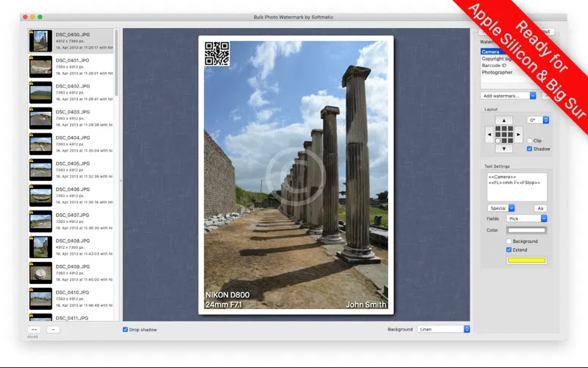Open the Background Linen dropdown
The image size is (588, 368).
pos(443,330)
